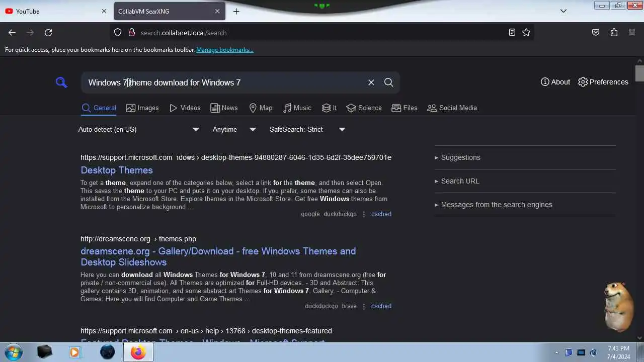Open Preferences link
644x362 pixels.
(603, 82)
